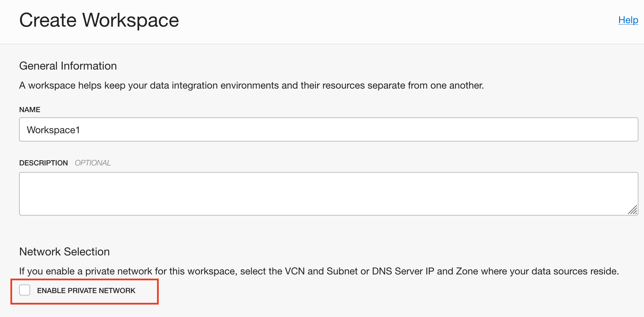The height and width of the screenshot is (317, 644).
Task: Click the NAME field label
Action: tap(30, 110)
